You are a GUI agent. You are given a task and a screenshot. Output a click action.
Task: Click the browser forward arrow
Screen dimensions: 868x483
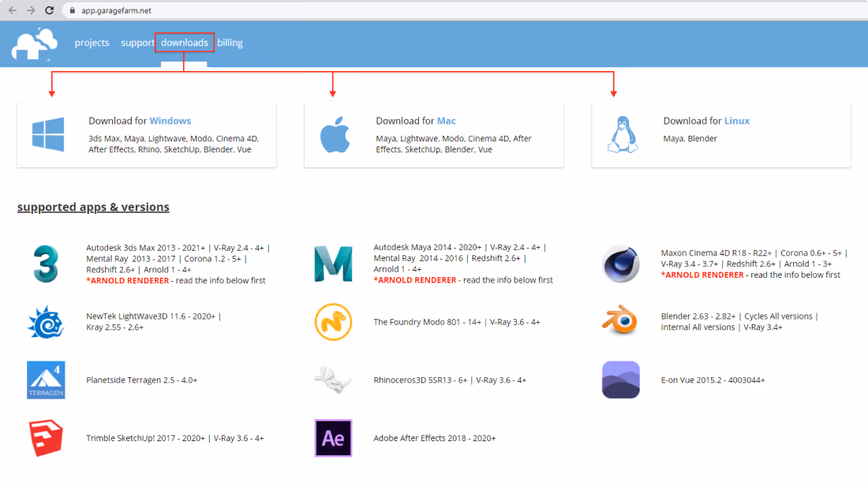(31, 10)
